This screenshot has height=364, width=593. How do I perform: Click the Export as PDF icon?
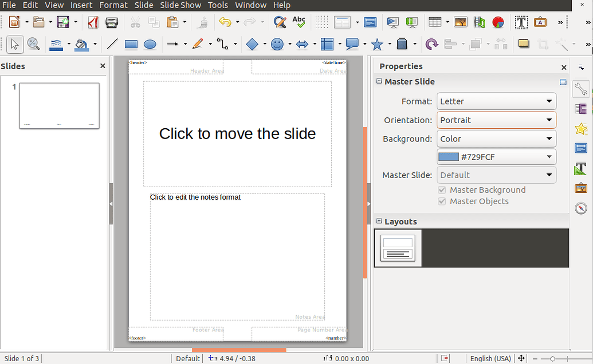click(93, 22)
